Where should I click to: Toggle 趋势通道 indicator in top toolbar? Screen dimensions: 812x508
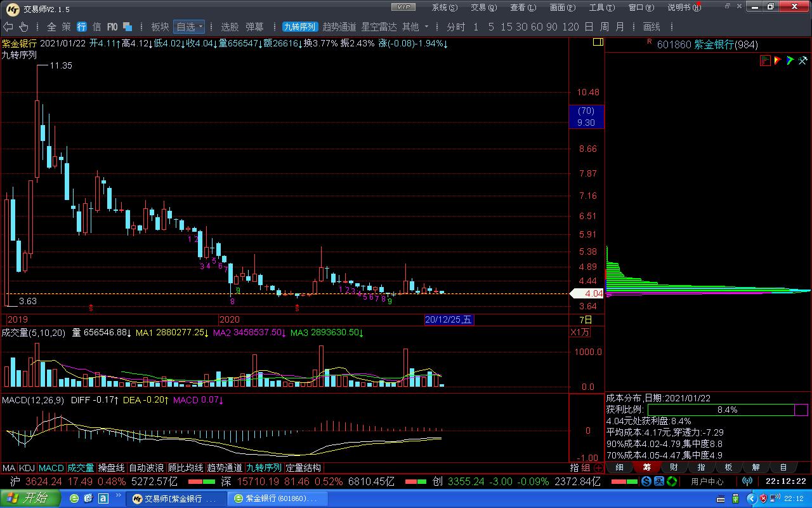coord(339,27)
